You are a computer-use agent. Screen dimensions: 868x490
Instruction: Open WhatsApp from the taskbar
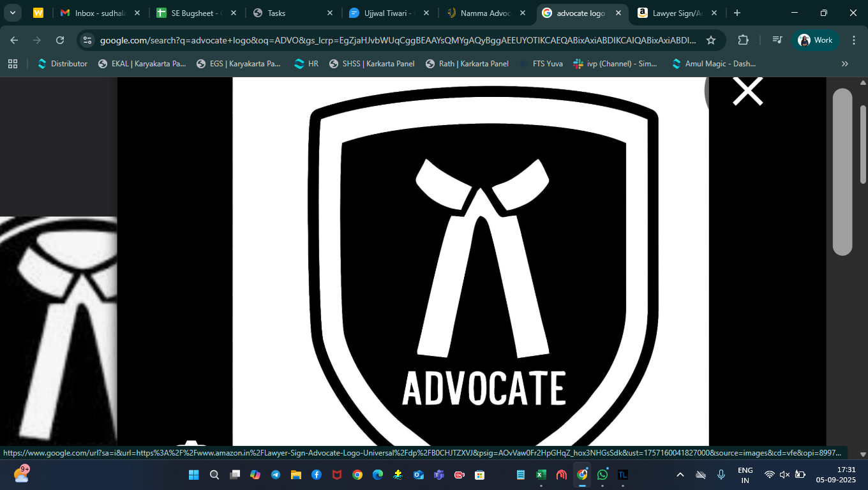602,475
